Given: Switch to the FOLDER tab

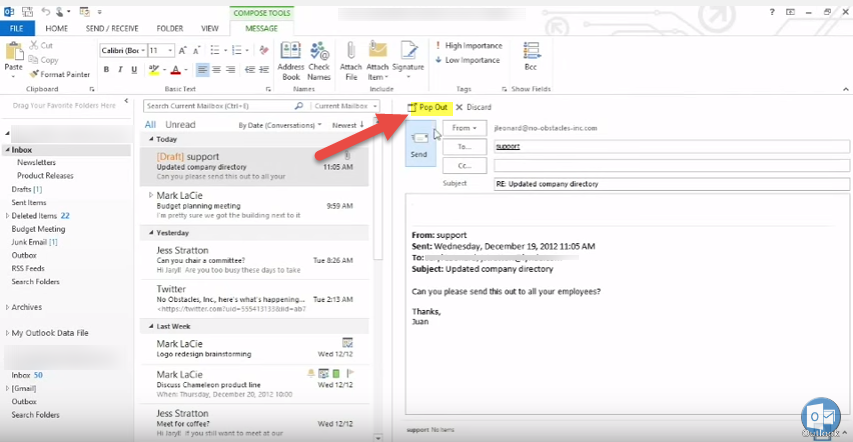Looking at the screenshot, I should [170, 28].
